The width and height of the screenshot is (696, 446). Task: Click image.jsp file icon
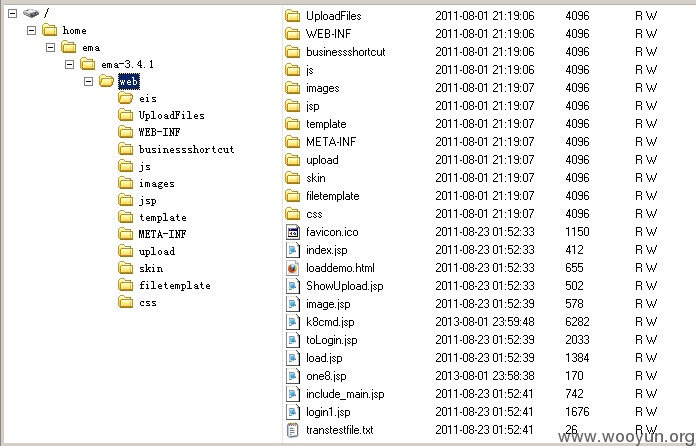[x=293, y=304]
